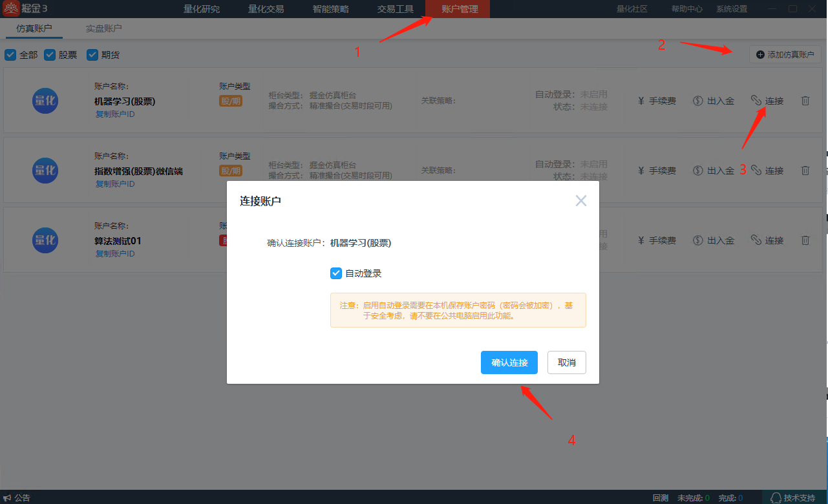This screenshot has width=828, height=504.
Task: Click the 股/期 tag of 机器学习(股票)
Action: click(x=231, y=101)
